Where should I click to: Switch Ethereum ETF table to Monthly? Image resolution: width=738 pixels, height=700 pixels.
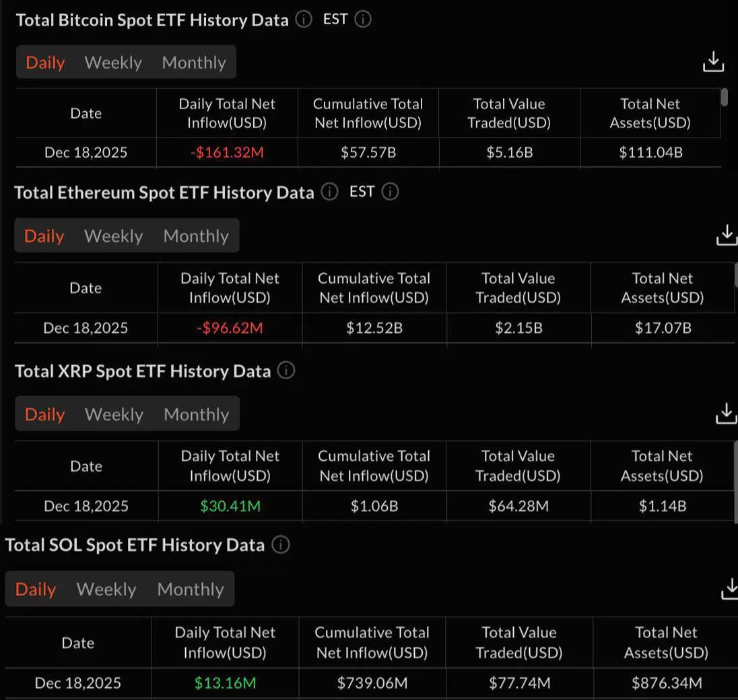[x=196, y=236]
